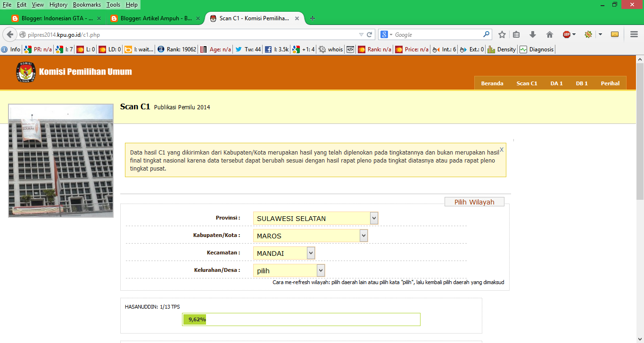
Task: Open the URL history dropdown arrow
Action: (x=361, y=34)
